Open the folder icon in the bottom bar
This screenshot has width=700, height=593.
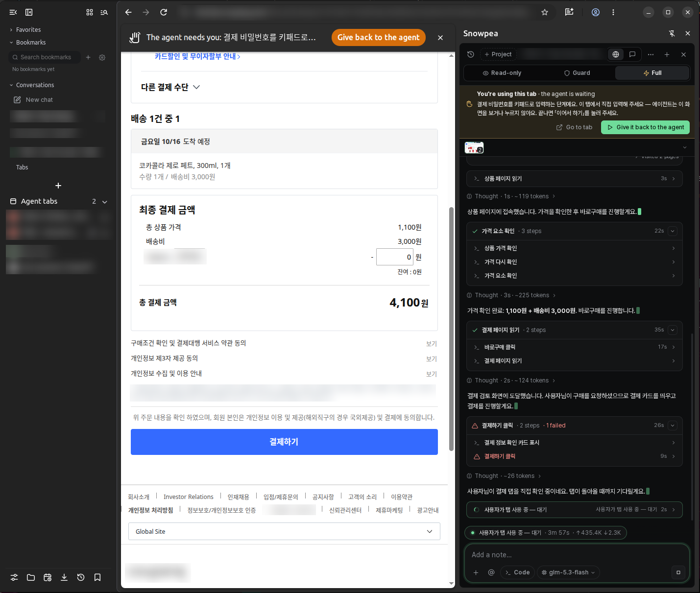click(31, 577)
